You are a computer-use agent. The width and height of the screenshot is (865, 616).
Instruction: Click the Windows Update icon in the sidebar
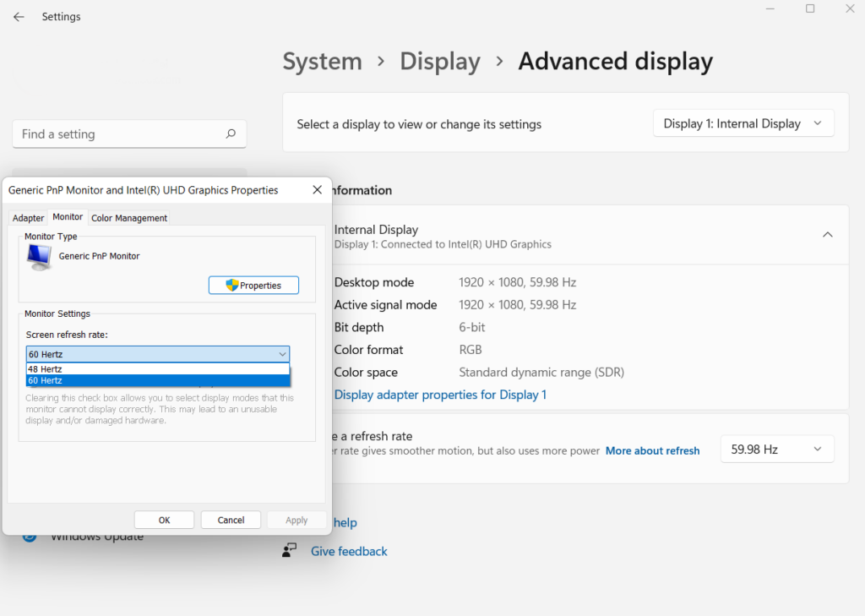point(30,535)
